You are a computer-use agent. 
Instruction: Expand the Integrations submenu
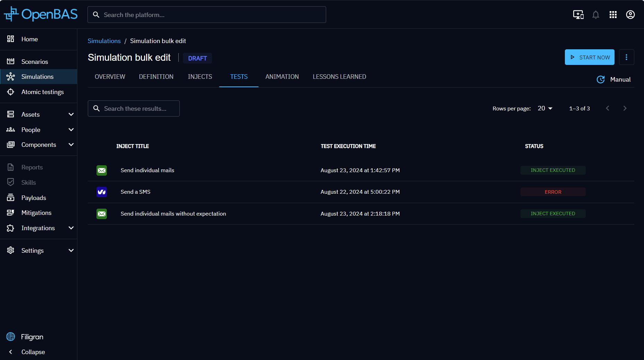pos(71,228)
